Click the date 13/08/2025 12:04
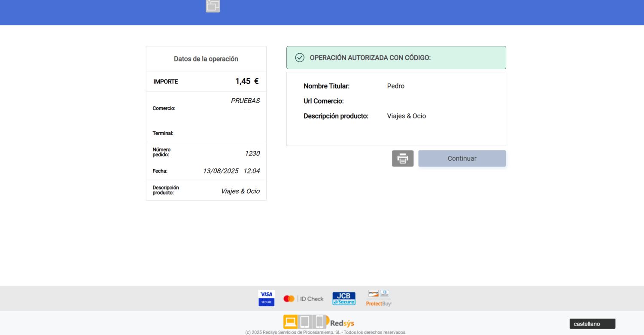Screen dimensions: 644x335 (x=231, y=171)
